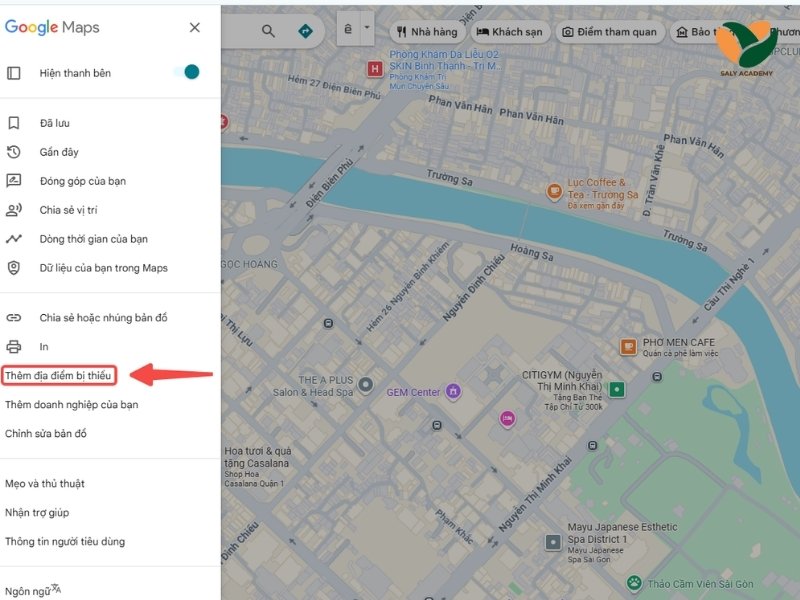The width and height of the screenshot is (800, 600).
Task: Click the Lục Coffee & Tea marker
Action: tap(553, 190)
